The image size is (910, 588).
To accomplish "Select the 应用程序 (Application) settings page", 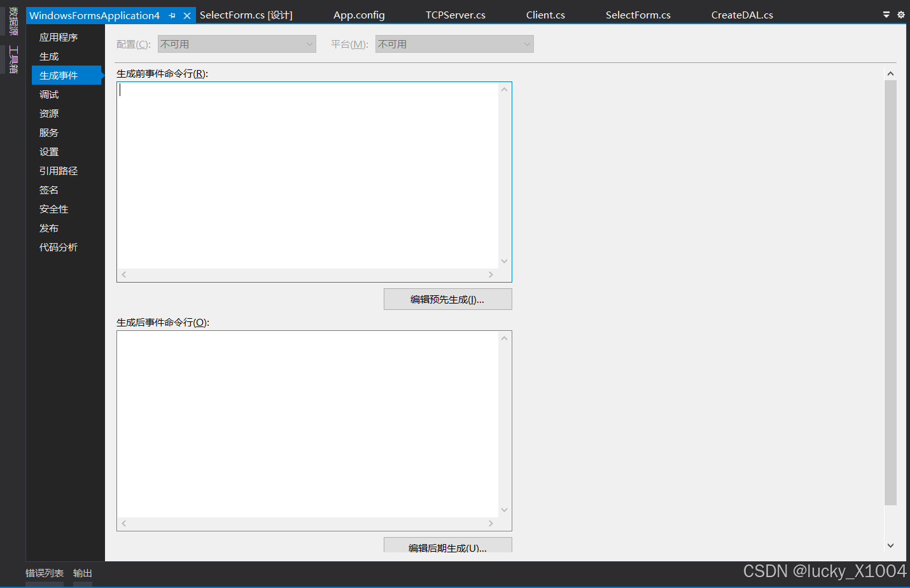I will (x=59, y=37).
